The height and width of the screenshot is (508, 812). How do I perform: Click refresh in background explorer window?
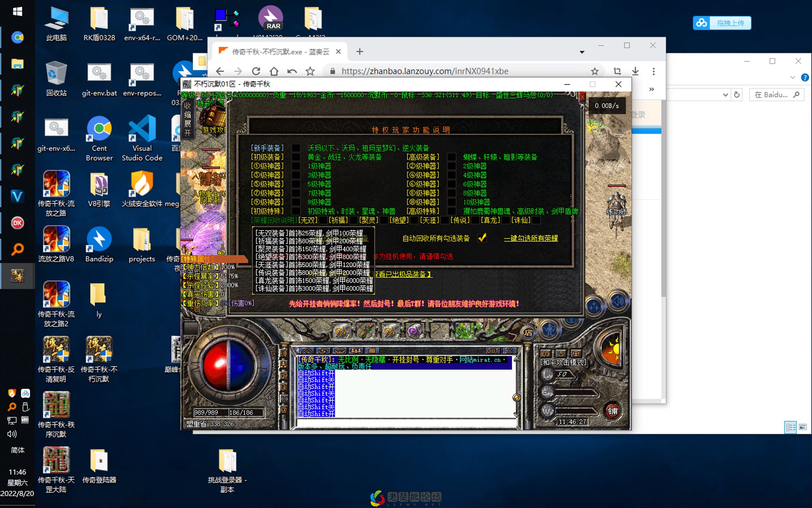pyautogui.click(x=737, y=95)
